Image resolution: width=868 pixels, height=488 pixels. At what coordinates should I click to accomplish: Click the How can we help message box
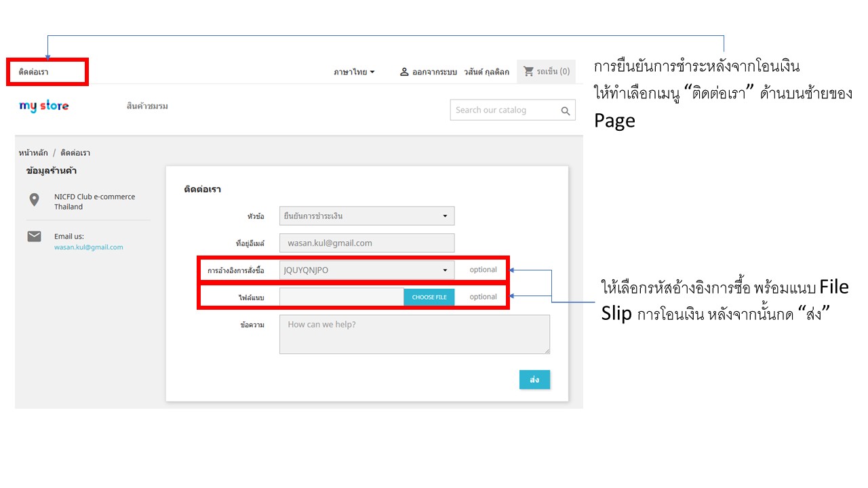[x=414, y=334]
